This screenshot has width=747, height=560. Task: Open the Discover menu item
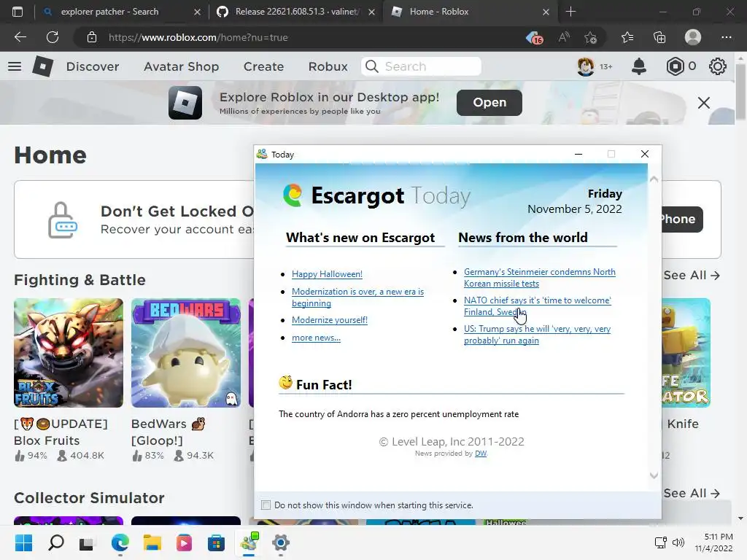[93, 66]
